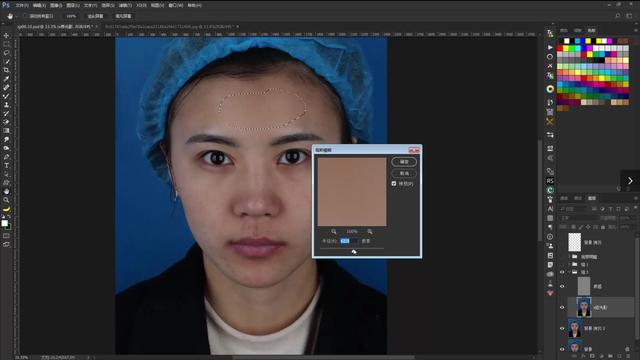Select the Horizontal Type tool
This screenshot has height=360, width=640.
coord(6,165)
